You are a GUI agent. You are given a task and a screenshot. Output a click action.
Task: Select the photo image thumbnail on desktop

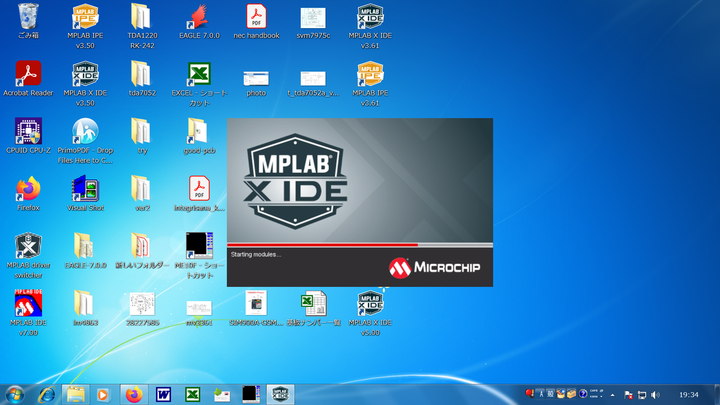[x=256, y=78]
